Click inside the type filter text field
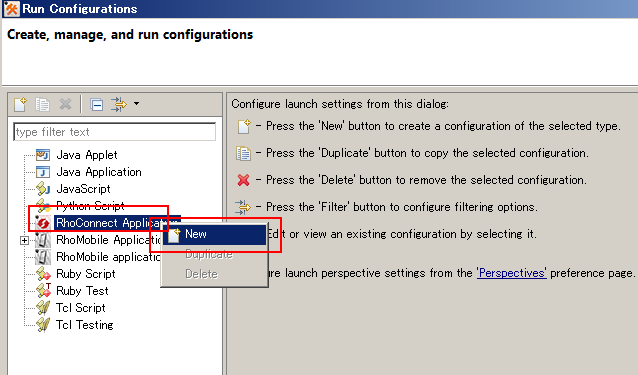Viewport: 638px width, 375px height. click(x=115, y=132)
